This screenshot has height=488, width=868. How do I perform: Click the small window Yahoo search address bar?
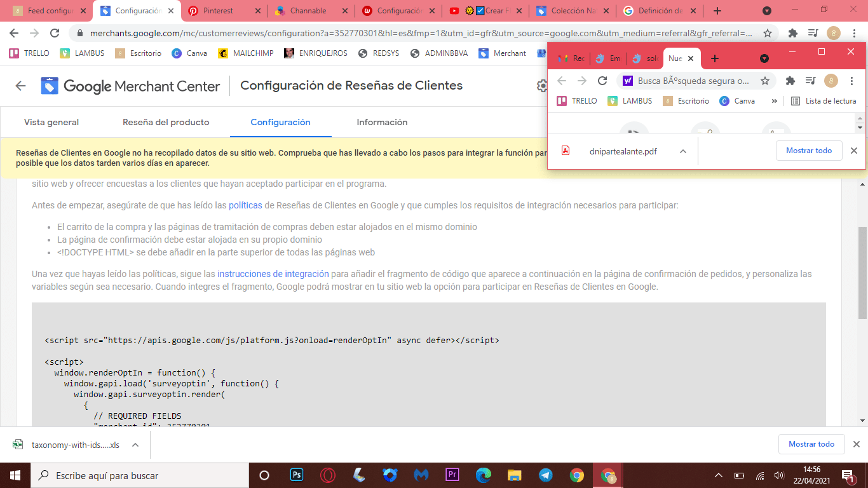[x=693, y=81]
